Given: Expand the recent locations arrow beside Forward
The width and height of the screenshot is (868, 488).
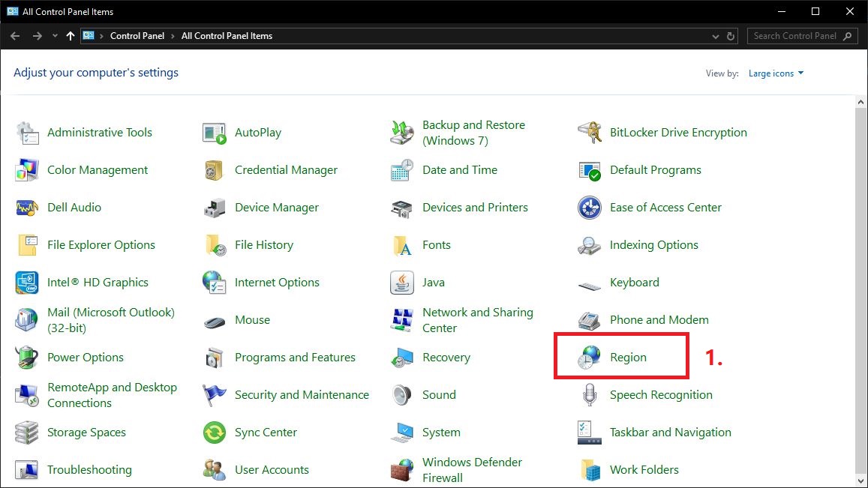Looking at the screenshot, I should [55, 36].
